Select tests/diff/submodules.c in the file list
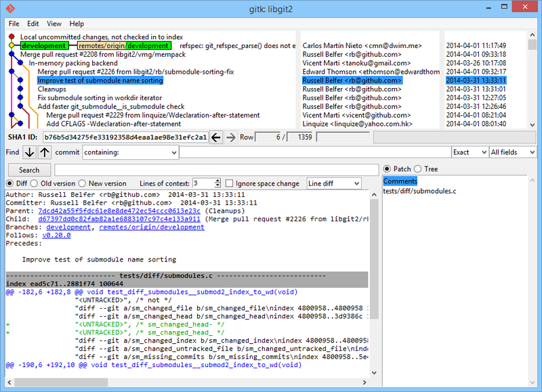Viewport: 542px width, 392px height. click(418, 191)
